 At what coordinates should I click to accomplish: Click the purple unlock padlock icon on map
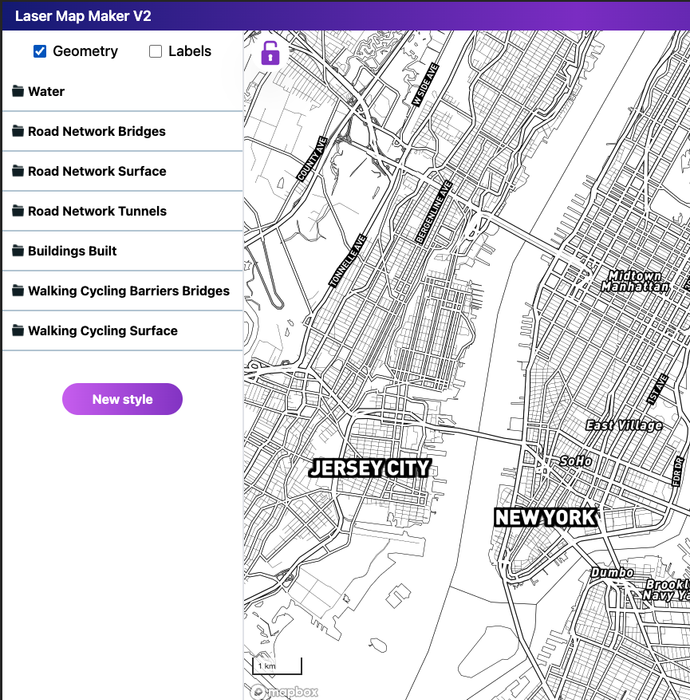point(270,53)
